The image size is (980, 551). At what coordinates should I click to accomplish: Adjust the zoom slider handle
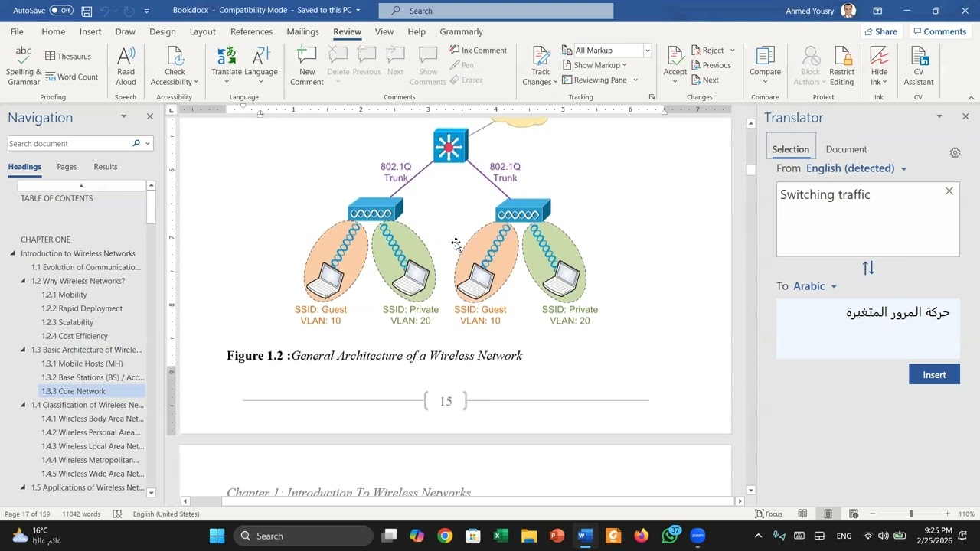tap(910, 514)
